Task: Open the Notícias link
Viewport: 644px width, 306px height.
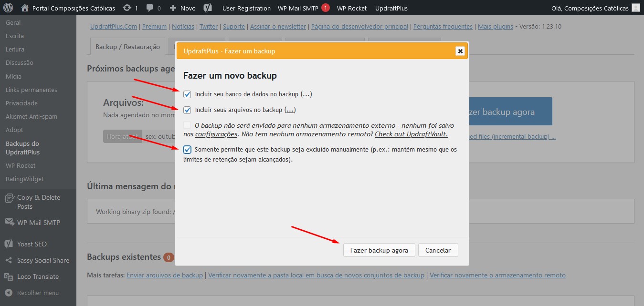Action: pyautogui.click(x=183, y=27)
